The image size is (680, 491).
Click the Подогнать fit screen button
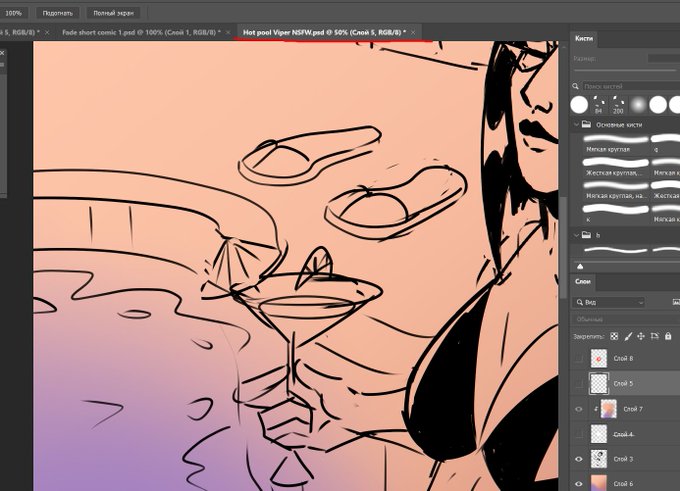57,13
